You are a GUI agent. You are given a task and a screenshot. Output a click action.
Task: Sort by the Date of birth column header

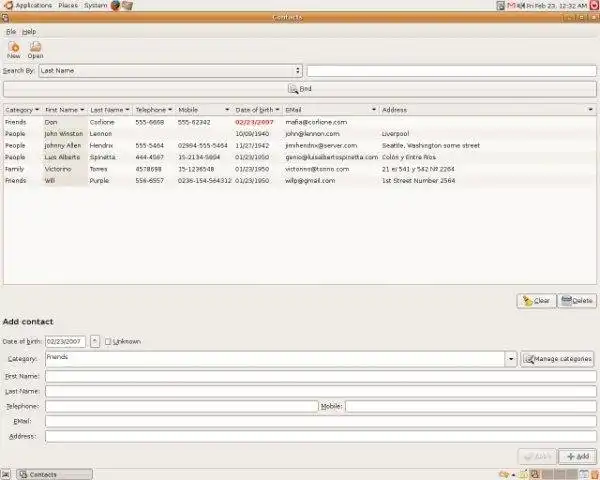(x=258, y=110)
